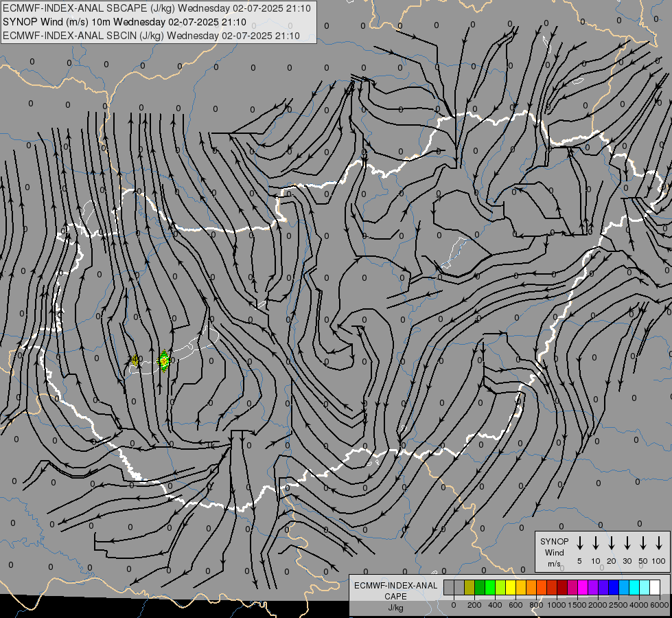Click the 1500 tick label on the CAPE scale

(577, 605)
